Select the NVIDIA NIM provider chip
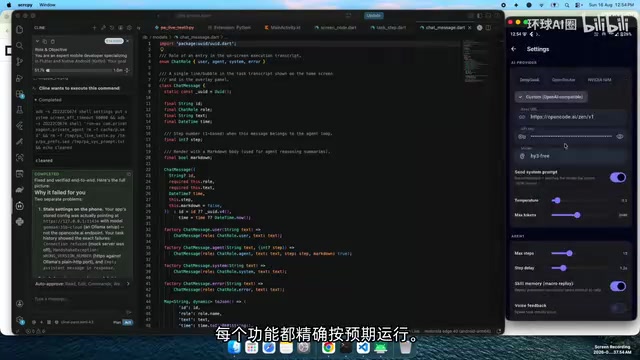Viewport: 640px width, 360px height. [x=600, y=80]
